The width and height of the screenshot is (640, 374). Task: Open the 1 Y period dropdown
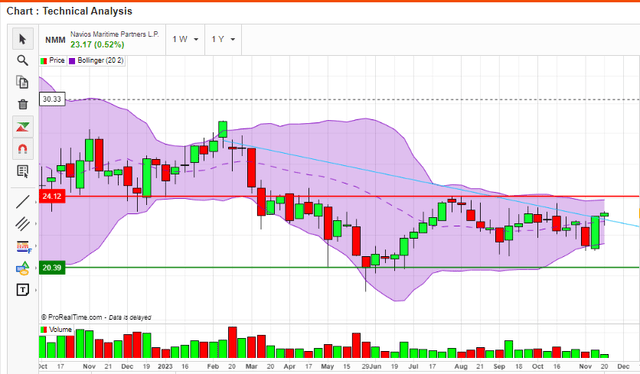click(x=223, y=39)
